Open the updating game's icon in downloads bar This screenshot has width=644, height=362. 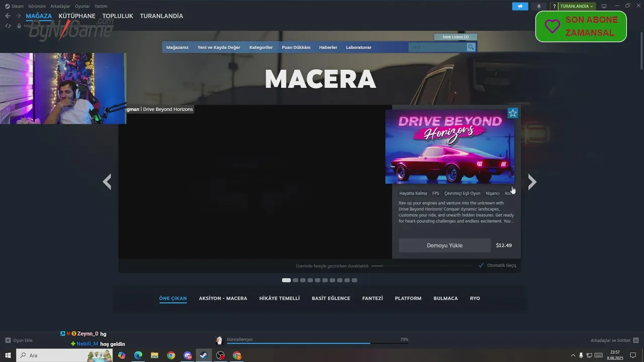click(219, 340)
